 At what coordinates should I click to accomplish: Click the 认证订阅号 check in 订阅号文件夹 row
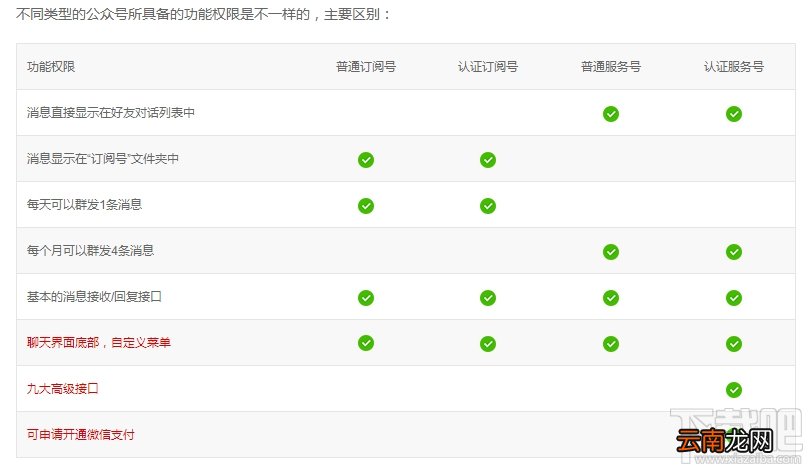point(488,160)
